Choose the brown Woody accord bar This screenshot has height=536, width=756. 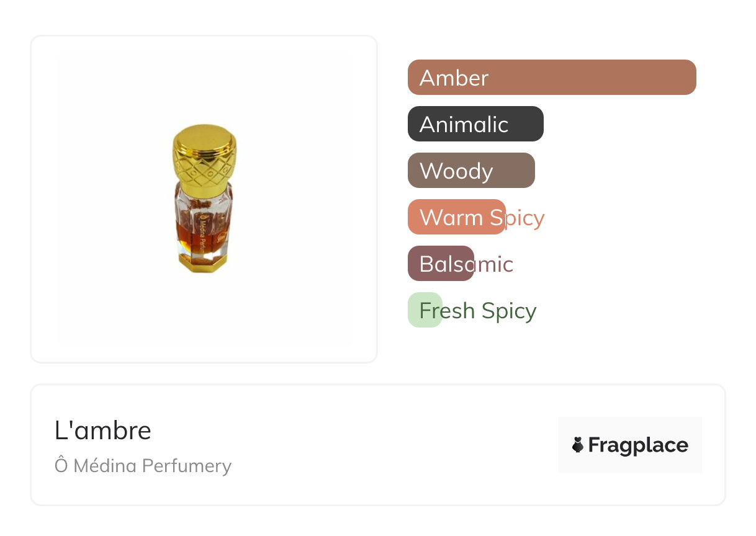pos(471,171)
